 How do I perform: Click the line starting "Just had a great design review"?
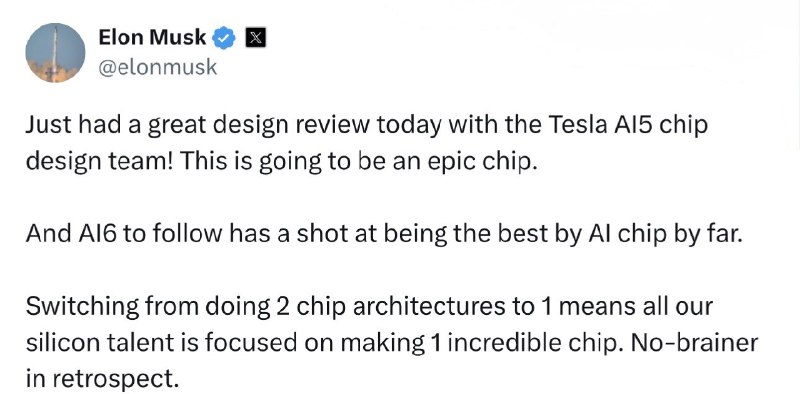366,126
